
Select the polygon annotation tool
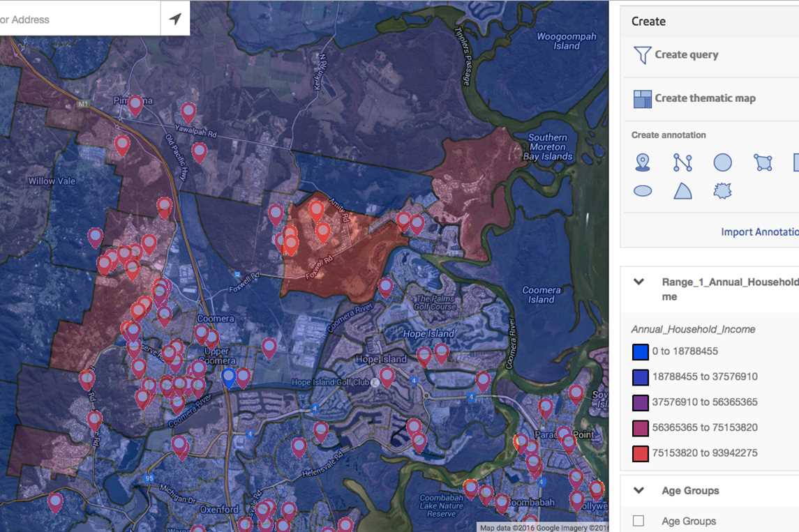(x=763, y=162)
